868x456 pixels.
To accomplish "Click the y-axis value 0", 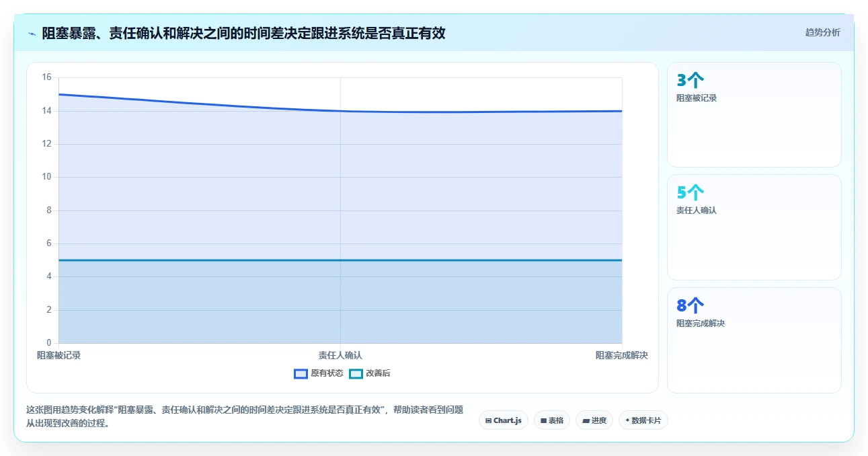I will [x=49, y=343].
